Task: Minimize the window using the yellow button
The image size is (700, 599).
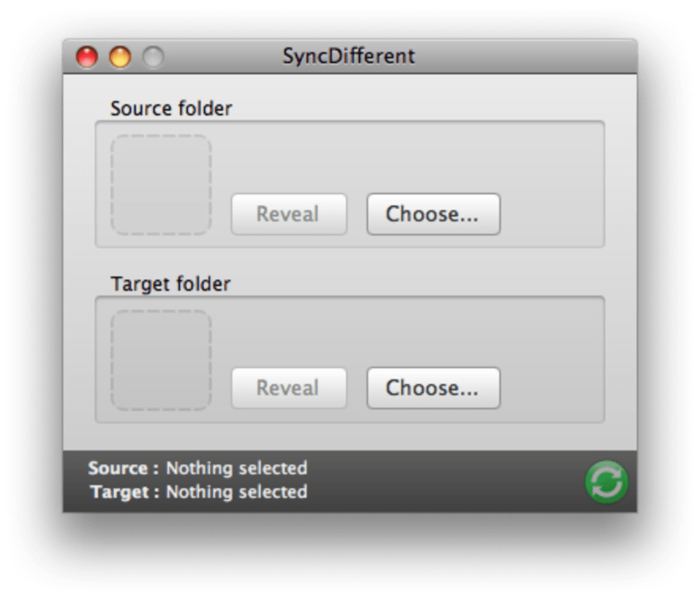Action: (x=120, y=57)
